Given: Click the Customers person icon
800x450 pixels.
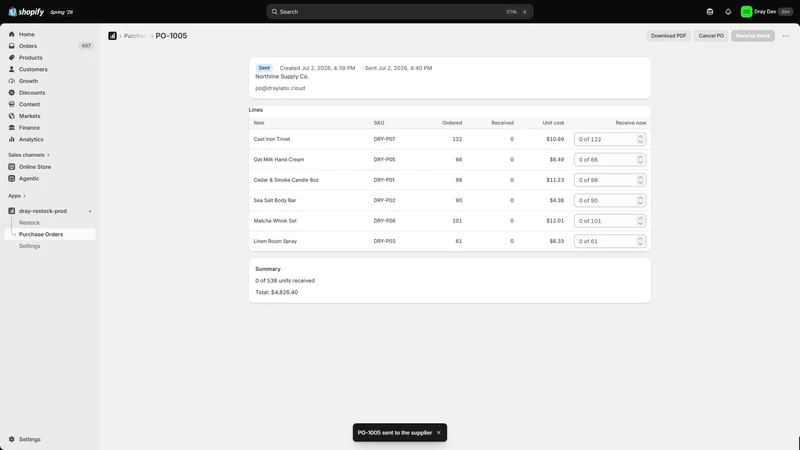Looking at the screenshot, I should click(x=12, y=69).
